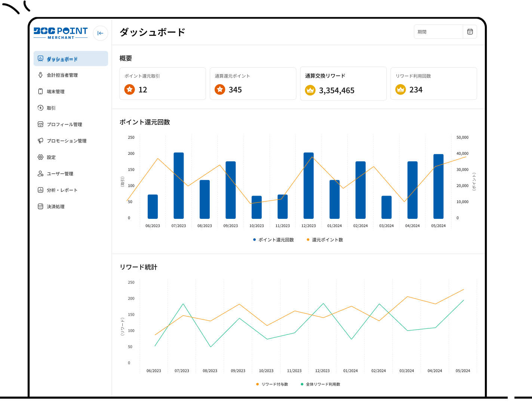532x404 pixels.
Task: Toggle 還元ポイント数 legend series
Action: 325,240
